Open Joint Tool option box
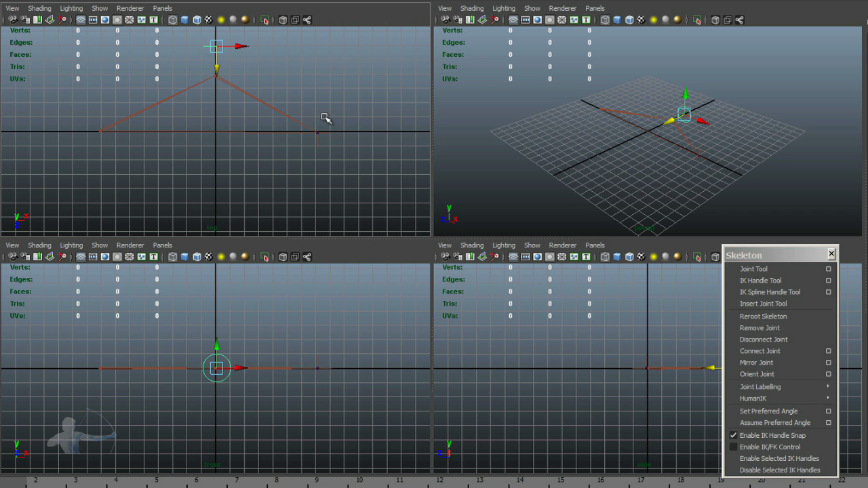Image resolution: width=868 pixels, height=488 pixels. click(828, 269)
